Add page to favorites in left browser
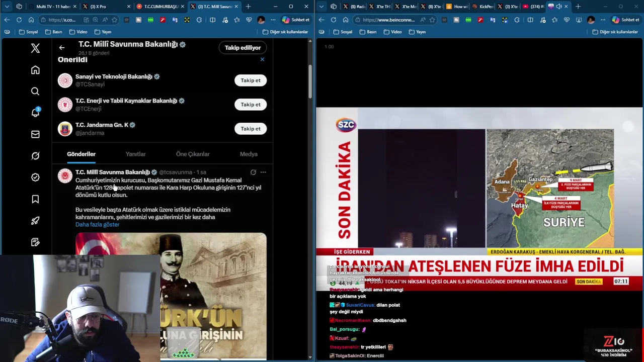 pyautogui.click(x=114, y=20)
